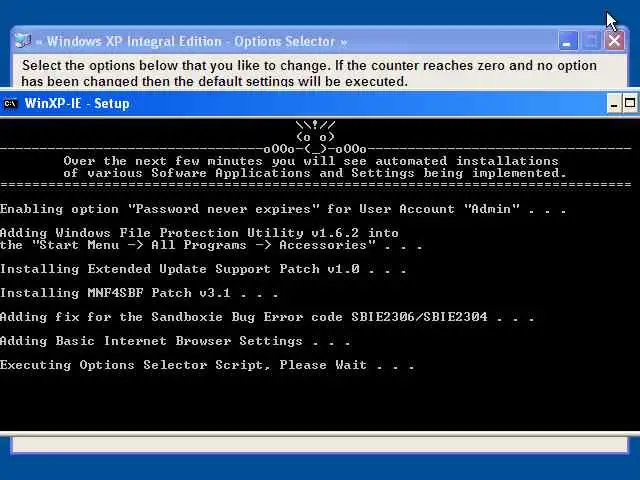Click the line 'Installing MNF4SBF Patch v3.1'
The image size is (640, 480).
[x=139, y=293]
